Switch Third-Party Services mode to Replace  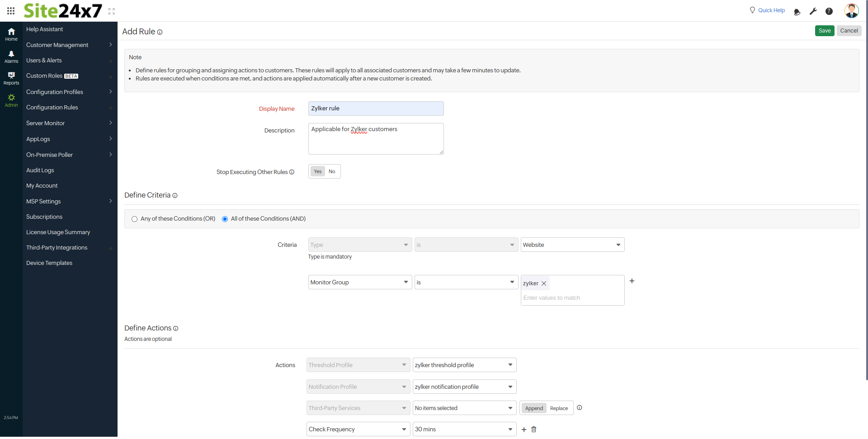[x=559, y=408]
